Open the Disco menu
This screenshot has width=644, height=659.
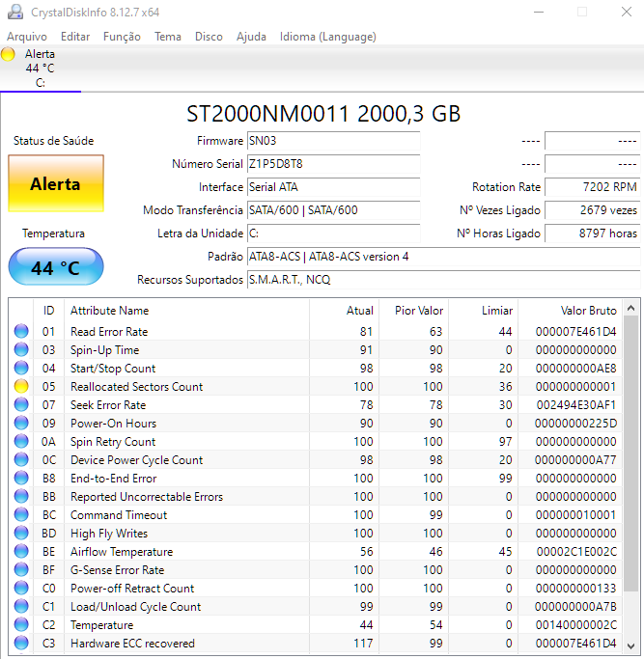click(209, 37)
